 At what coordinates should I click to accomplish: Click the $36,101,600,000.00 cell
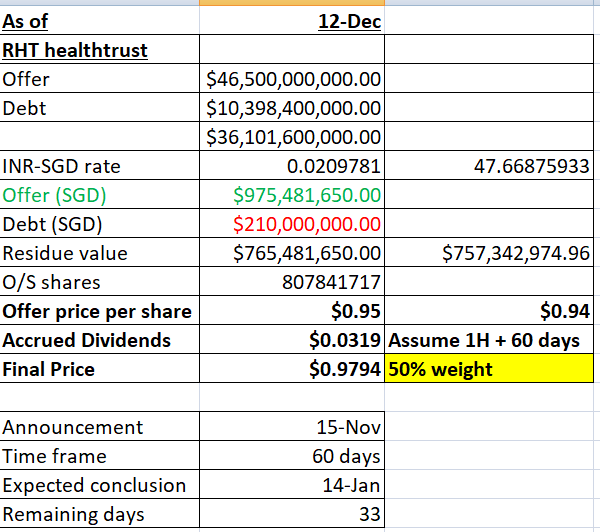(x=292, y=136)
